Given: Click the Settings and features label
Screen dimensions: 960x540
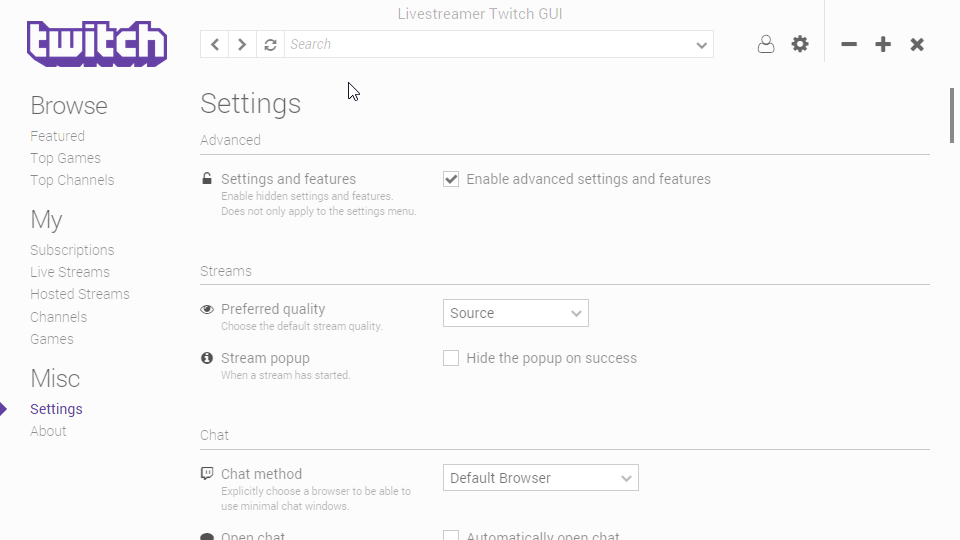Looking at the screenshot, I should [288, 179].
